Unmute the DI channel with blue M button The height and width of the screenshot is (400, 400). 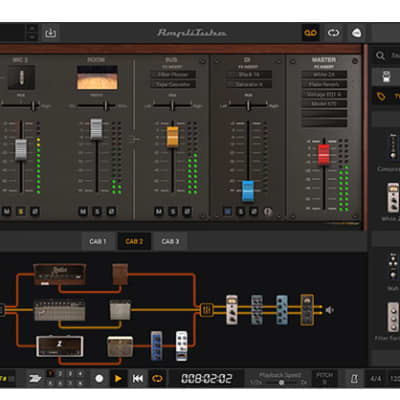[227, 211]
